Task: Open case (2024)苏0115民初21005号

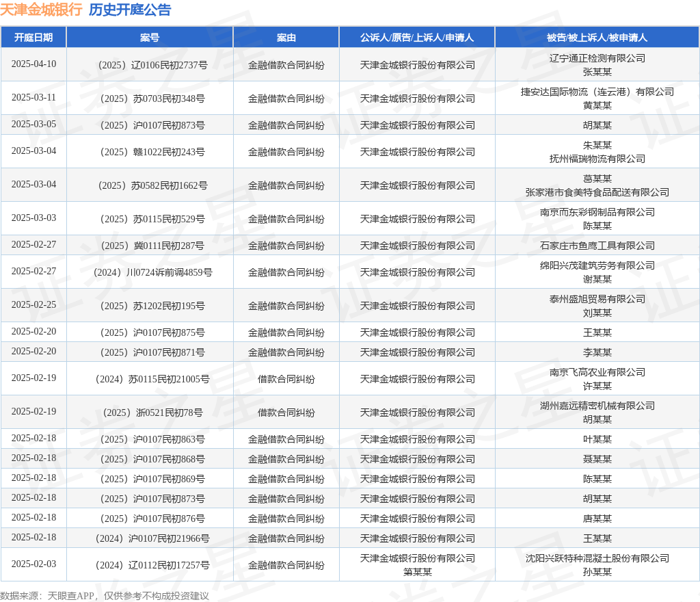Action: [150, 379]
